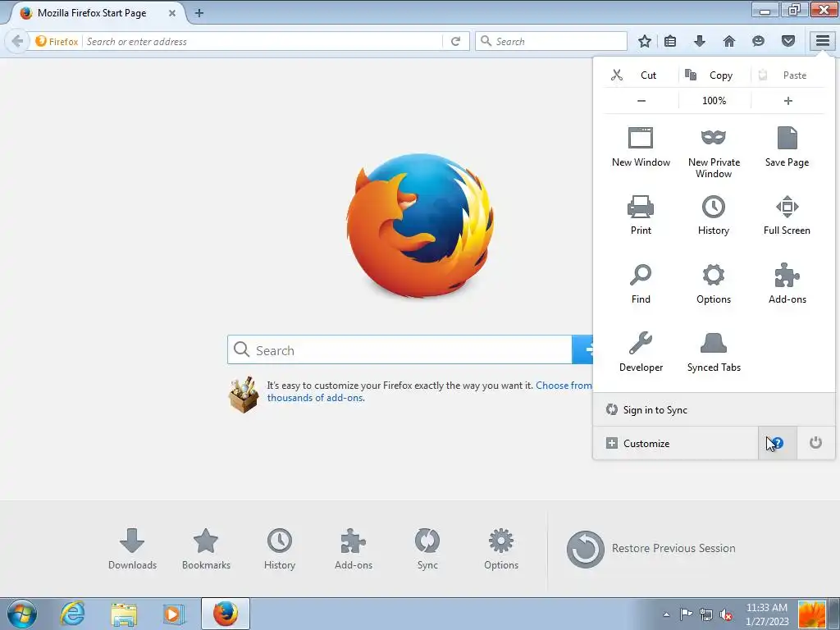The width and height of the screenshot is (840, 630).
Task: Open Find in menu panel
Action: coord(641,283)
